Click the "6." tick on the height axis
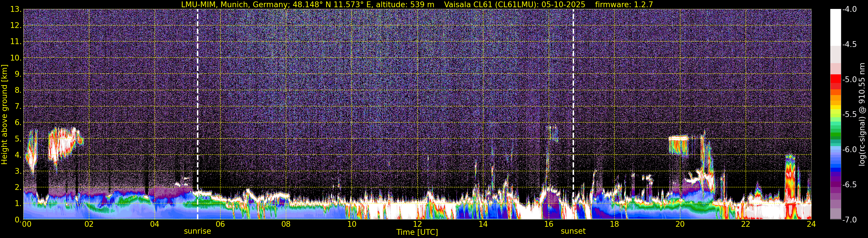Viewport: 868px width, 238px height. [x=18, y=122]
